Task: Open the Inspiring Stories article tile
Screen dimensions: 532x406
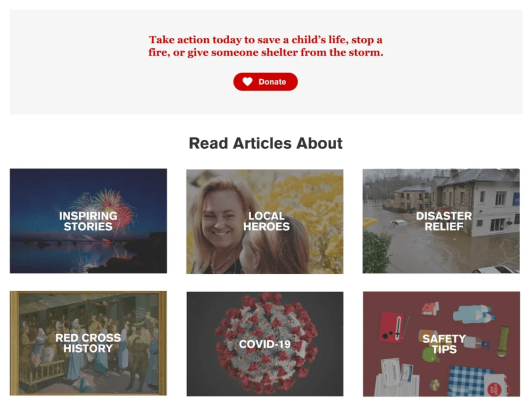Action: (88, 221)
